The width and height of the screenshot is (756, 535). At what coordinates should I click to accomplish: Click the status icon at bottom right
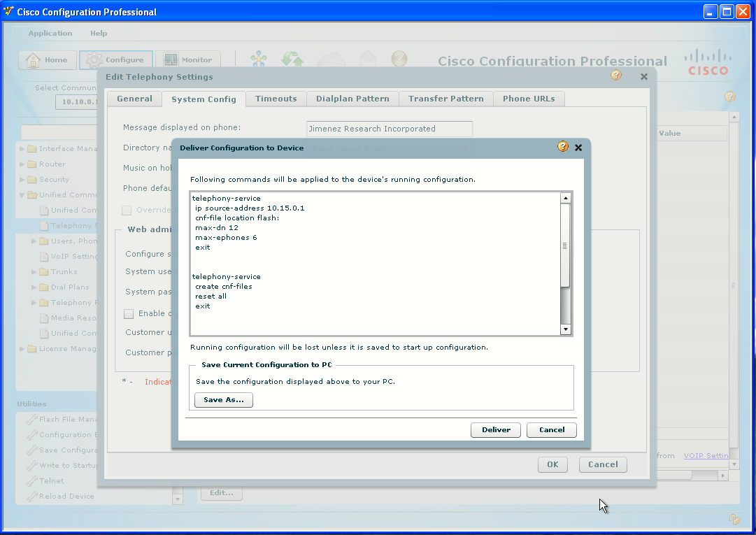click(x=734, y=519)
